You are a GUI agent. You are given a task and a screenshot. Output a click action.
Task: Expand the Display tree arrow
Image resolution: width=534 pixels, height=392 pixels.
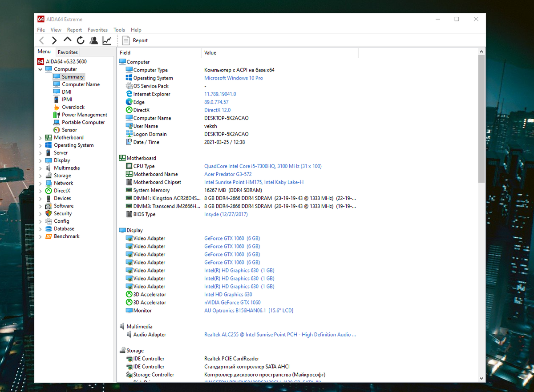(x=40, y=160)
